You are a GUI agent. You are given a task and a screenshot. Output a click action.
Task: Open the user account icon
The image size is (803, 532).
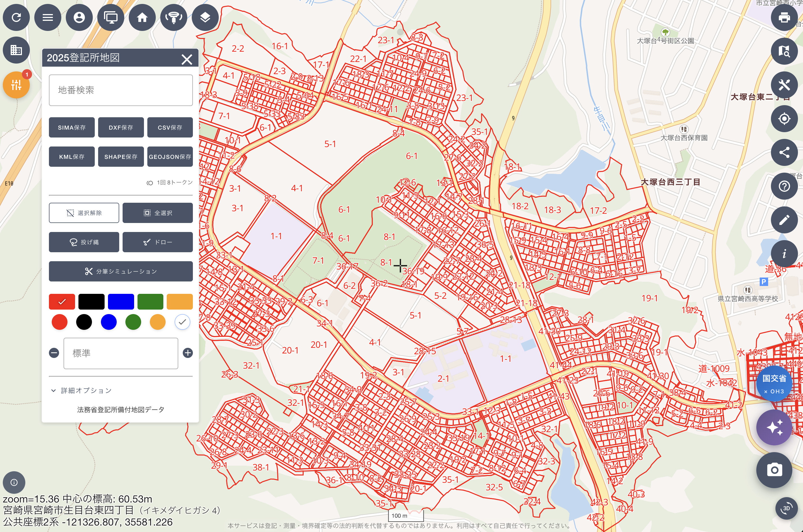(79, 18)
